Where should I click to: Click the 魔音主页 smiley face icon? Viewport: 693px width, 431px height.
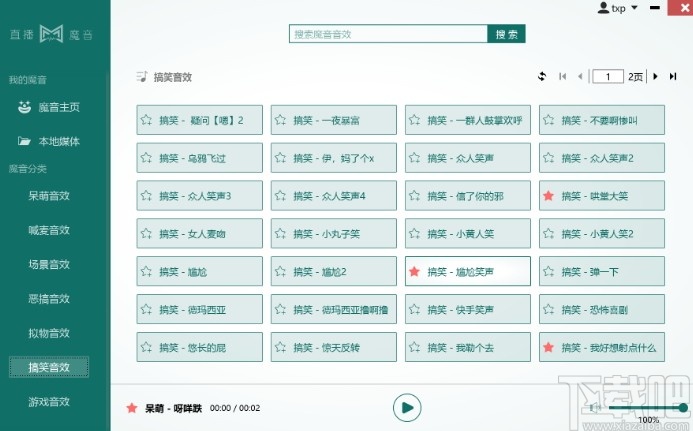coord(24,107)
